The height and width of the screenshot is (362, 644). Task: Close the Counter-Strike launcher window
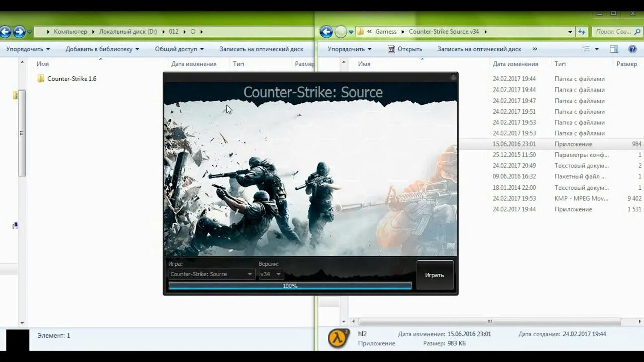[453, 77]
